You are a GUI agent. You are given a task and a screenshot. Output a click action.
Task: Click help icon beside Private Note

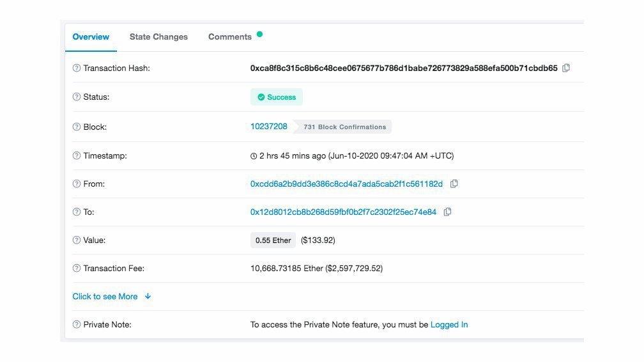click(77, 324)
